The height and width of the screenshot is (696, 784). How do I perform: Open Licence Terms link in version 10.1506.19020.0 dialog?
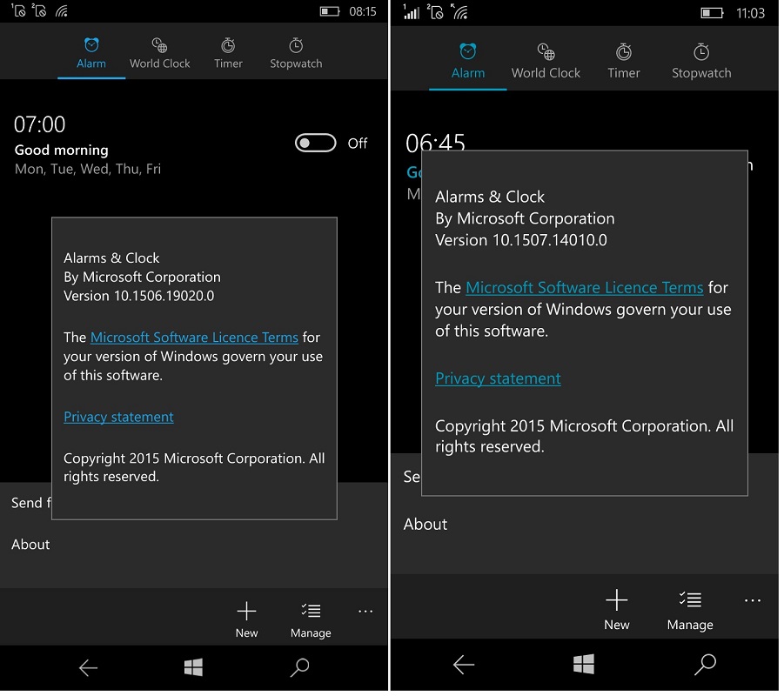point(194,338)
